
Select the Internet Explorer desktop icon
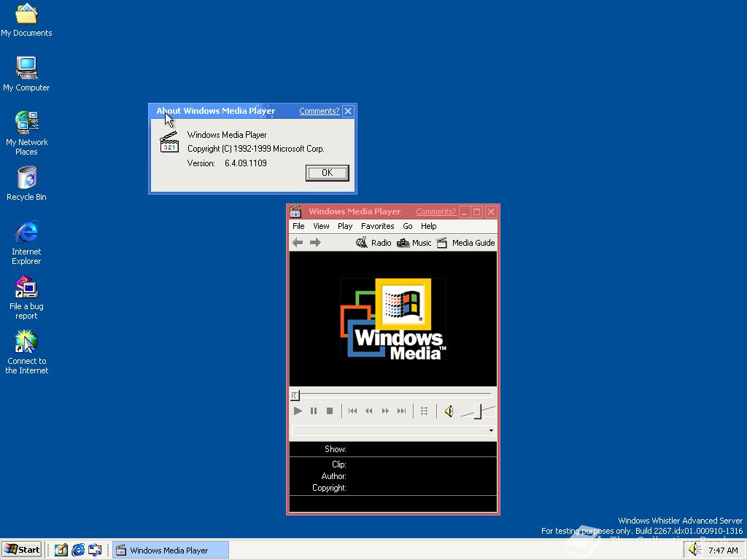coord(27,243)
